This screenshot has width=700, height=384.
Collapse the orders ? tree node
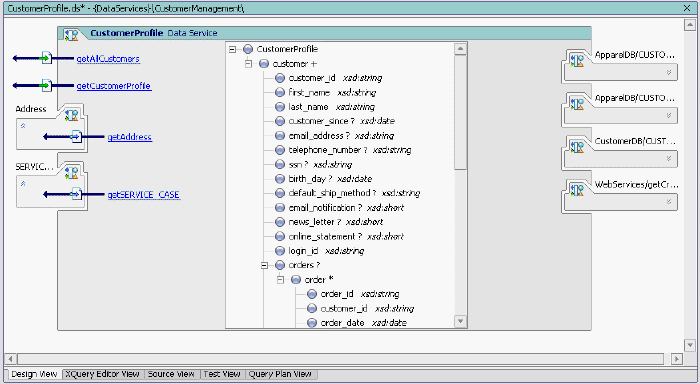pyautogui.click(x=265, y=265)
